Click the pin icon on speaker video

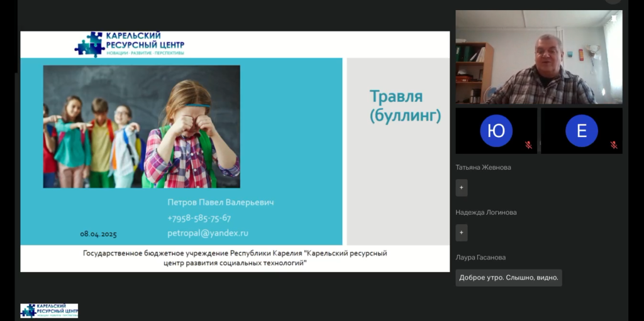613,19
